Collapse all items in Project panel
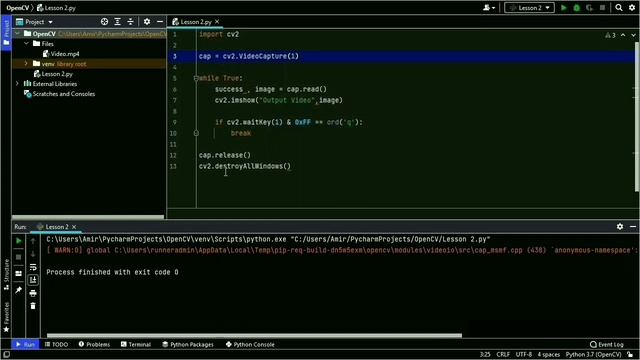Image resolution: width=640 pixels, height=360 pixels. point(130,22)
